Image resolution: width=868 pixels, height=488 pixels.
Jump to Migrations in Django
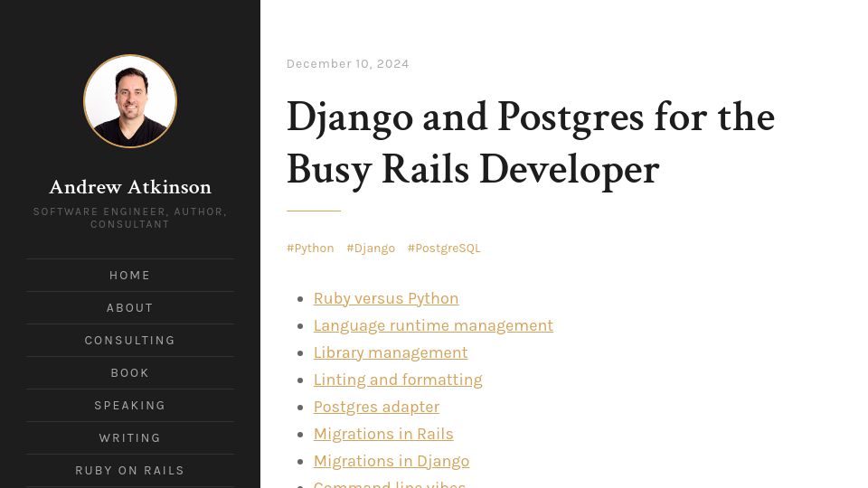[x=392, y=461]
